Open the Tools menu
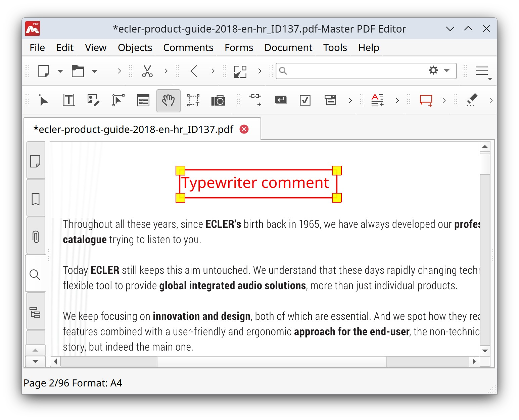Image resolution: width=519 pixels, height=420 pixels. click(335, 48)
